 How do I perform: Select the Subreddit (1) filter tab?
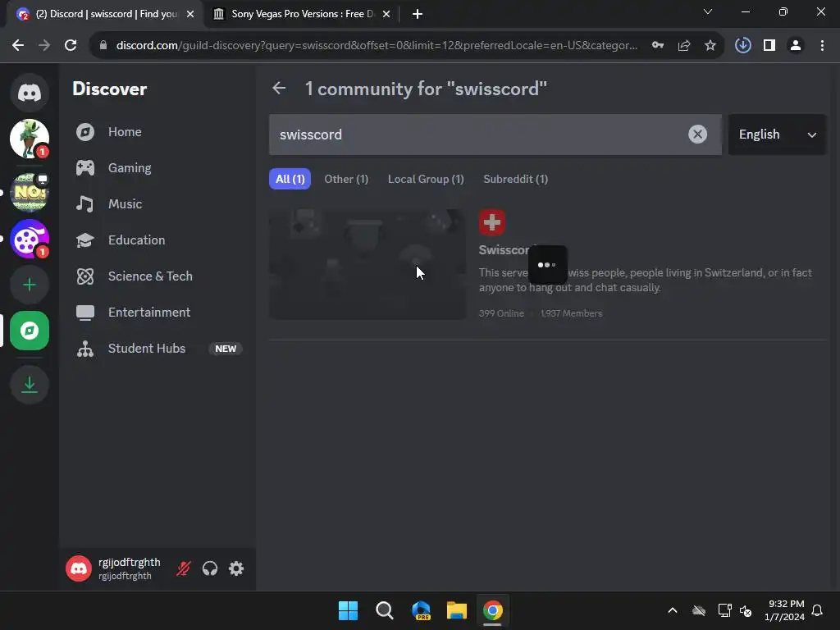(x=515, y=179)
